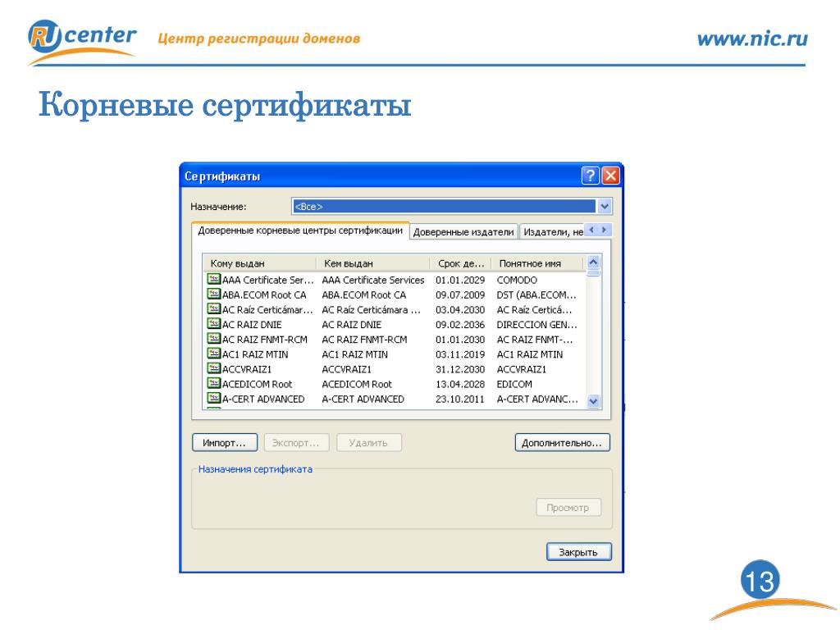Click the certificate icon beside AC RAIZ DNIE
The height and width of the screenshot is (630, 840).
214,324
